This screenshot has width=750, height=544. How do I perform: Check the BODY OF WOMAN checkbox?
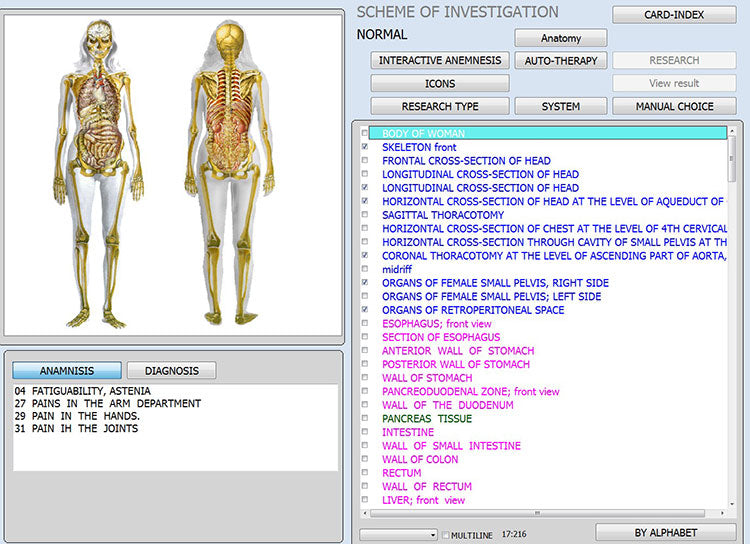coord(364,133)
